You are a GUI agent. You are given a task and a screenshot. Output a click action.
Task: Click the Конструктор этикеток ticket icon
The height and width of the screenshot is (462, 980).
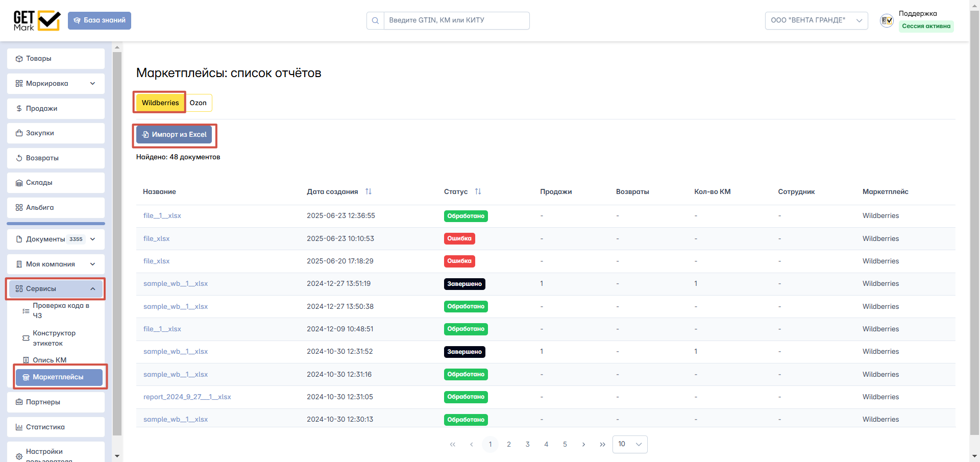(26, 338)
